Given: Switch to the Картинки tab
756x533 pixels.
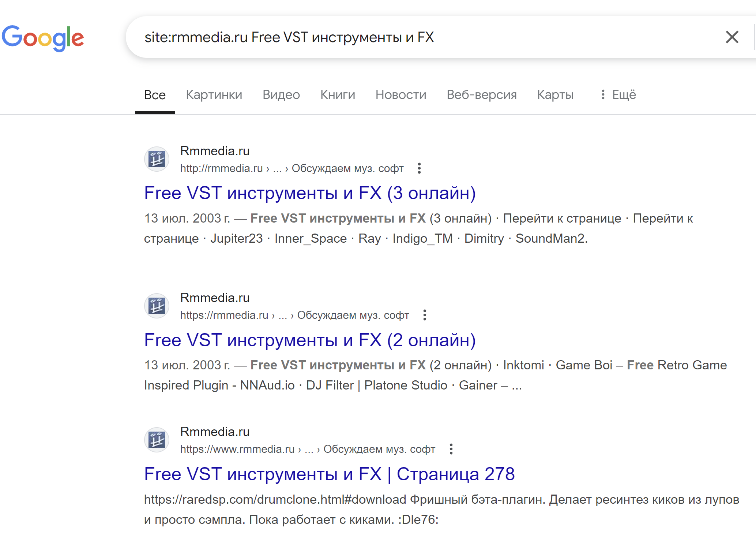Looking at the screenshot, I should [214, 95].
